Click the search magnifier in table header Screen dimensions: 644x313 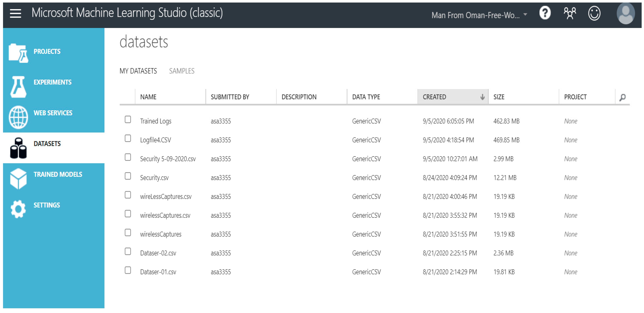point(622,97)
